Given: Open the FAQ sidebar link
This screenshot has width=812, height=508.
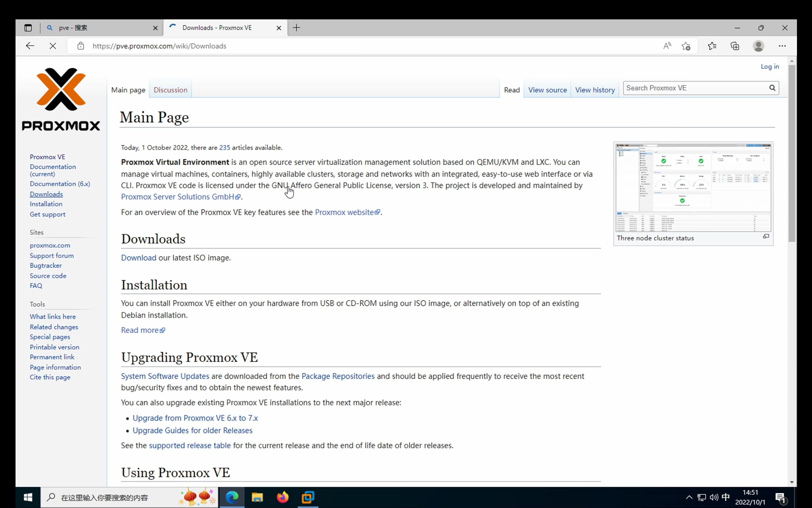Looking at the screenshot, I should [36, 286].
